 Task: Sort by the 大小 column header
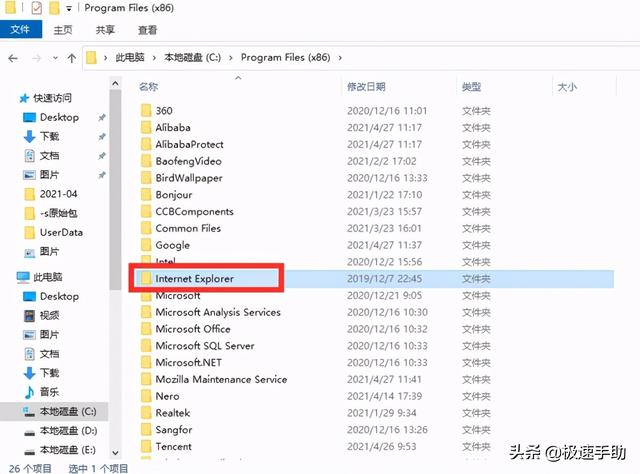[x=567, y=87]
